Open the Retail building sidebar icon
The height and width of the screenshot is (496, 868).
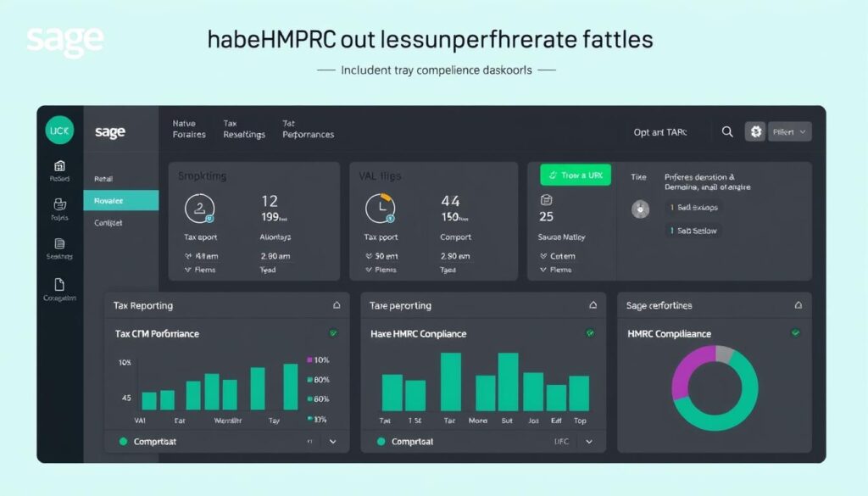pos(59,166)
